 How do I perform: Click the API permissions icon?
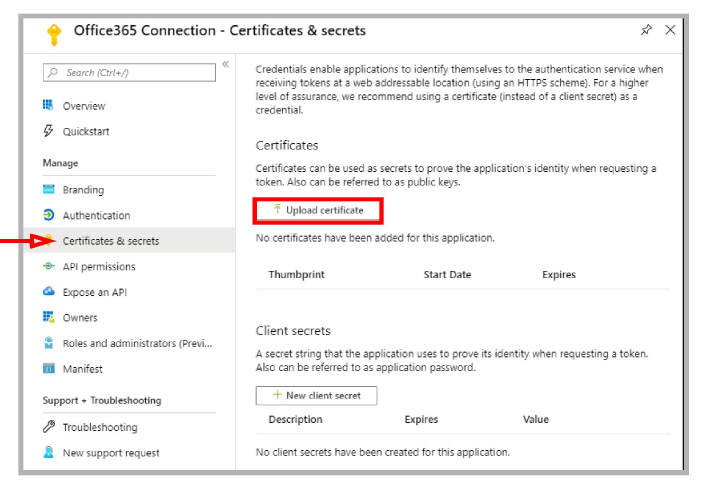click(48, 266)
